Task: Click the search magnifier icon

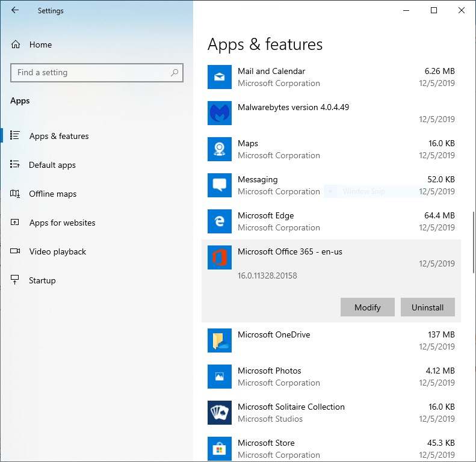Action: (x=175, y=73)
